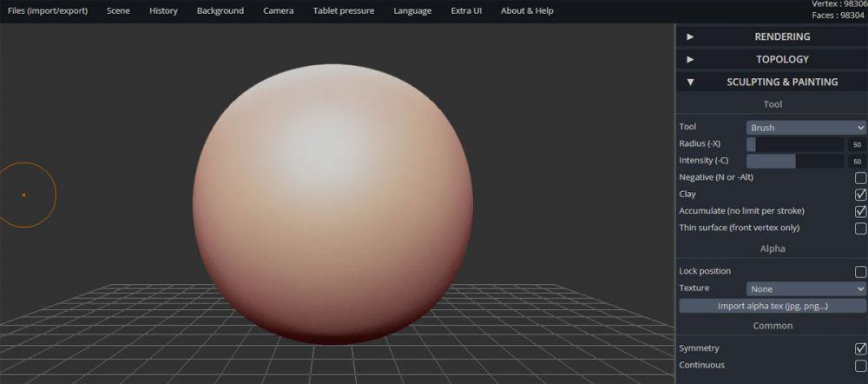
Task: Enable Thin surface checkbox
Action: click(x=860, y=228)
